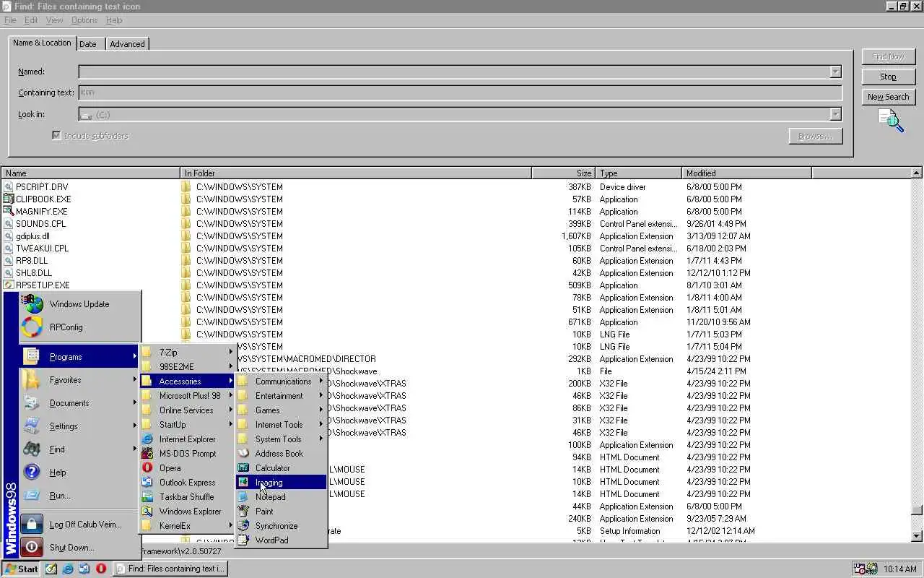
Task: Click the Start button
Action: pos(21,569)
